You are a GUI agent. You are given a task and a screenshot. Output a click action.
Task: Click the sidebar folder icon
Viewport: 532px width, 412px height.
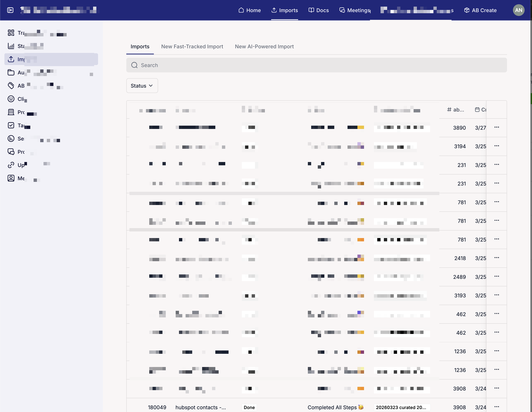click(x=11, y=72)
